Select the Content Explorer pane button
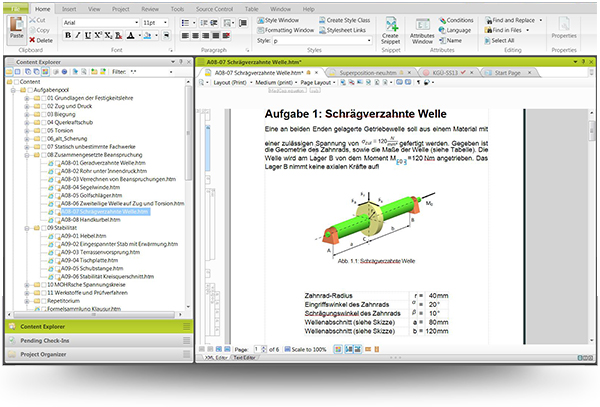The height and width of the screenshot is (407, 600). coord(99,326)
